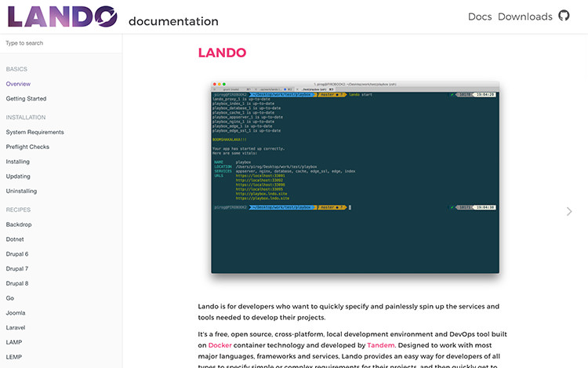Focus the Type to search field
This screenshot has width=588, height=368.
(x=60, y=43)
